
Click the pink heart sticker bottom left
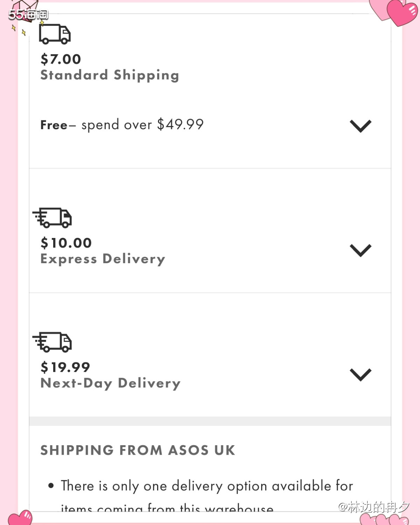point(20,518)
